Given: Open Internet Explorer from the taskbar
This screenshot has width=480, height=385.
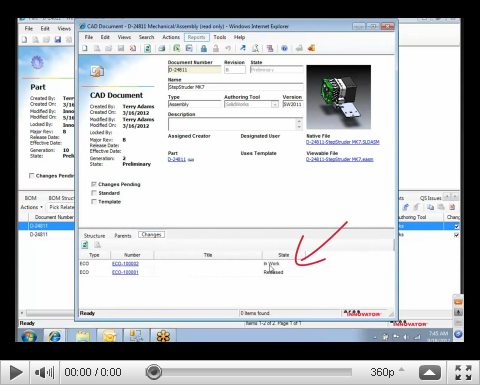Looking at the screenshot, I should (54, 336).
